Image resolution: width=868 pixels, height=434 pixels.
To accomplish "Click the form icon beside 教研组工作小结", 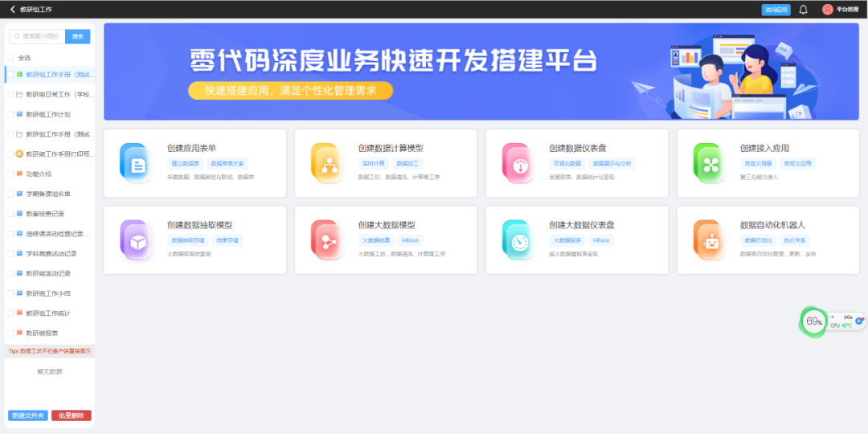I will tap(19, 293).
